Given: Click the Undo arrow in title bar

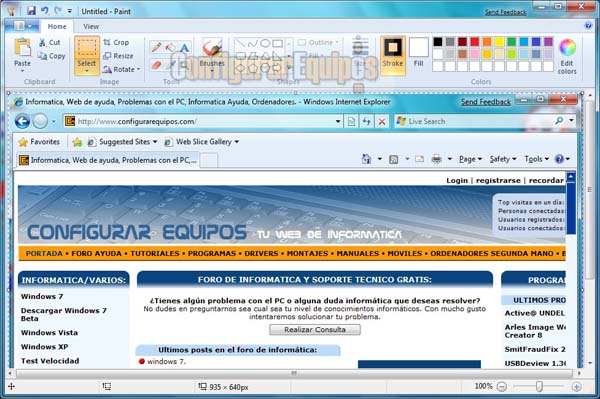Looking at the screenshot, I should (x=45, y=11).
